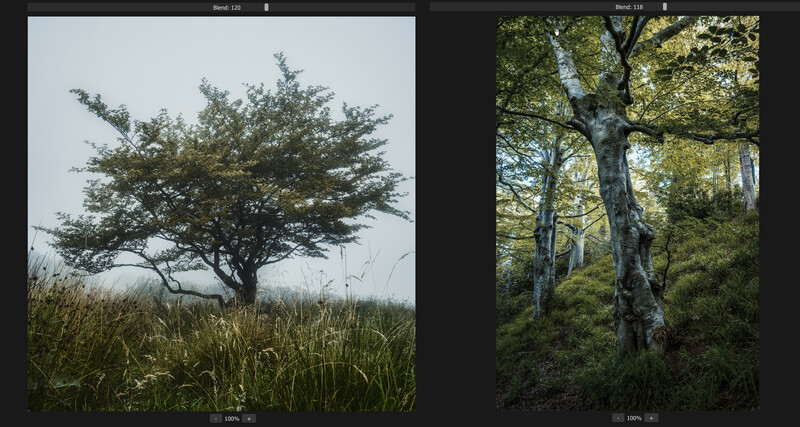The height and width of the screenshot is (427, 800).
Task: Select the misty lone tree photo
Action: (221, 214)
